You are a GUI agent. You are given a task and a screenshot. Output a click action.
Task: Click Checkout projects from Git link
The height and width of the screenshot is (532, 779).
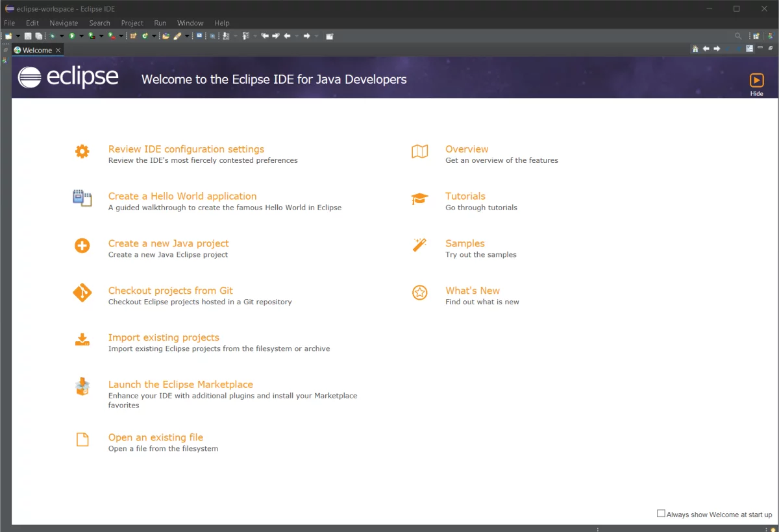point(170,291)
